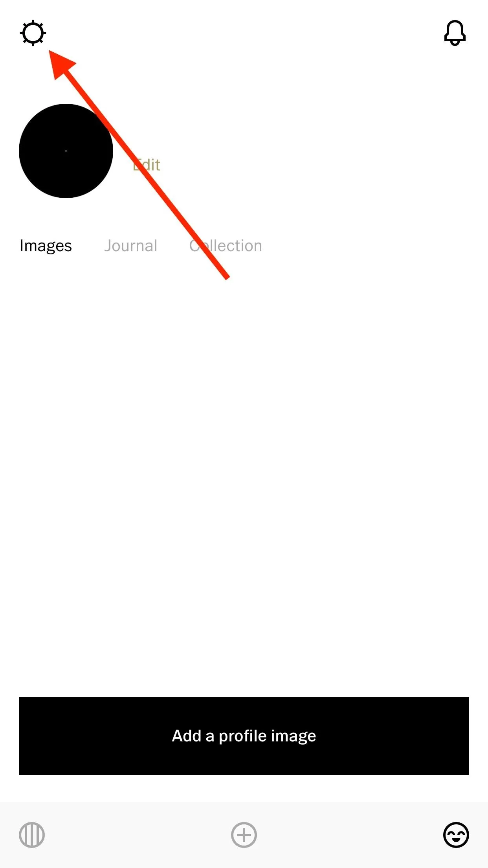
Task: Click the Add a profile image button
Action: click(x=244, y=736)
